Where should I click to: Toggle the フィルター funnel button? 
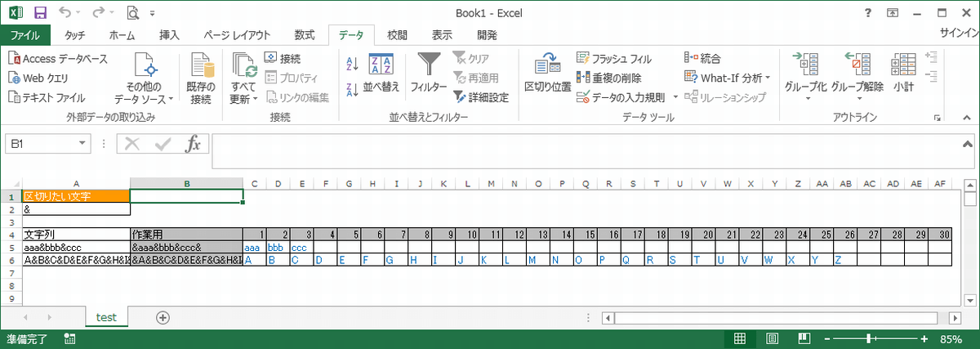point(429,74)
